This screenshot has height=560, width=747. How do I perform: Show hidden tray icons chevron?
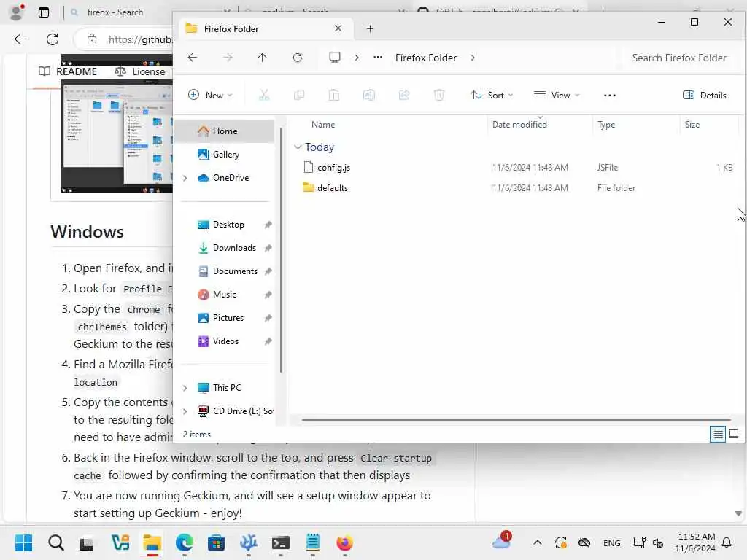click(x=537, y=542)
